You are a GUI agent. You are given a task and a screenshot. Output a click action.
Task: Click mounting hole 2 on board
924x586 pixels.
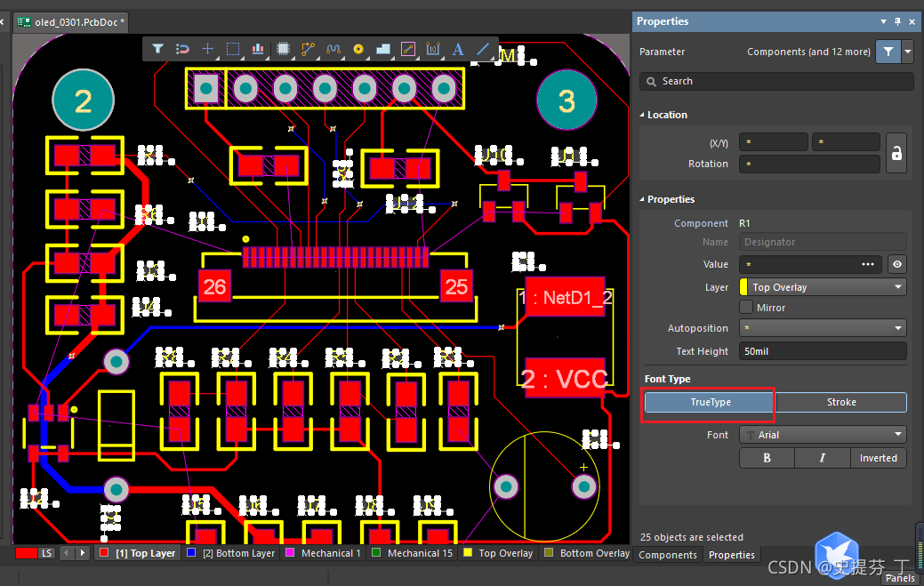coord(83,100)
